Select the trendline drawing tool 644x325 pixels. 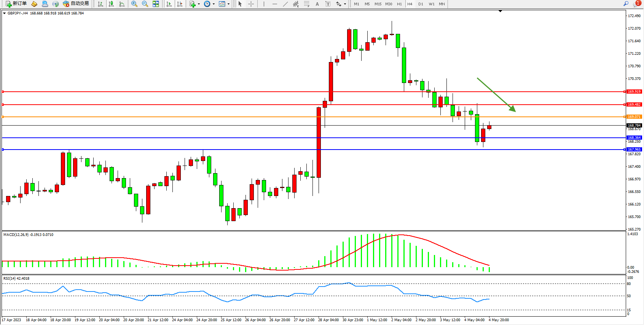pos(285,4)
